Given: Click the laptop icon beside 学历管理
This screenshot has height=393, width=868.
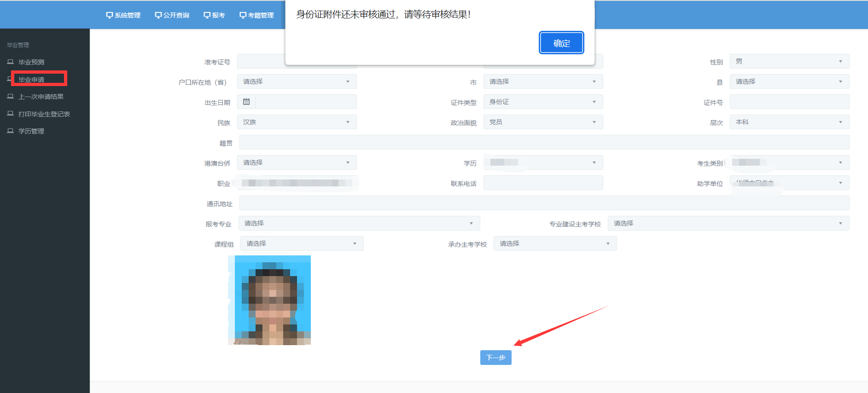Looking at the screenshot, I should click(10, 131).
